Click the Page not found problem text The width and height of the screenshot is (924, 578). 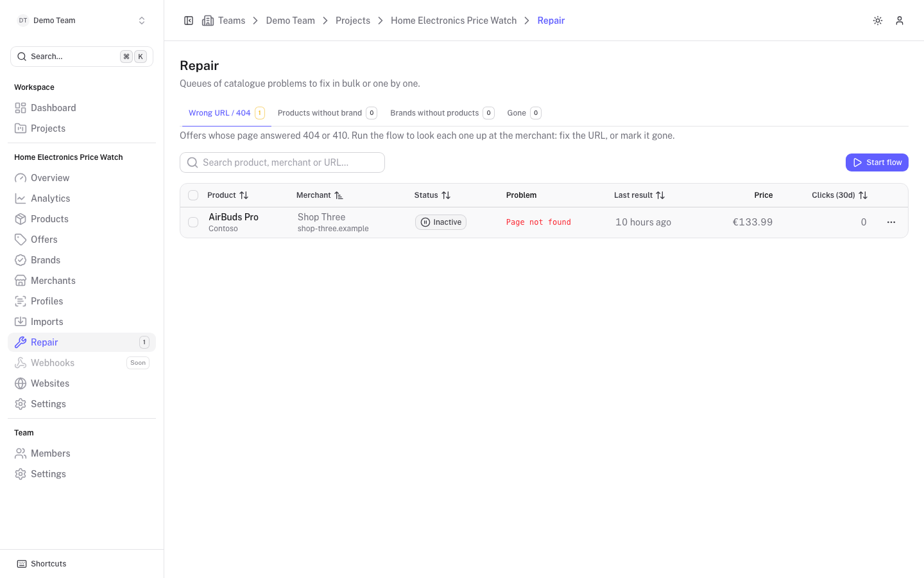coord(538,222)
